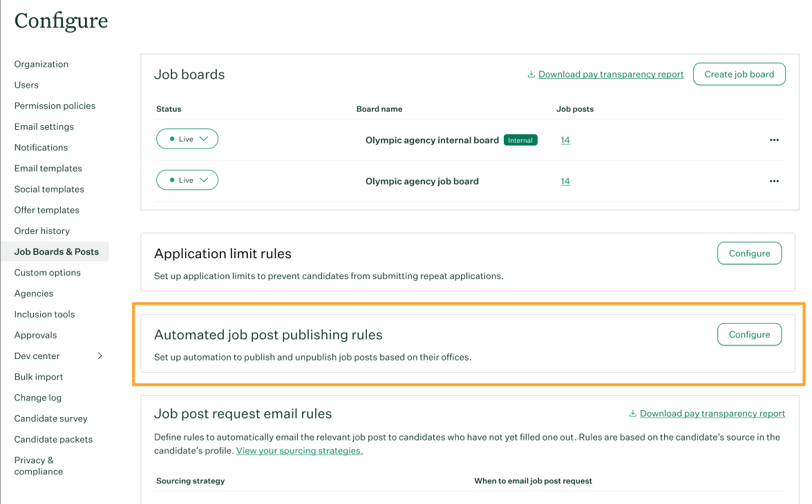The width and height of the screenshot is (812, 504).
Task: Click Automated job post publishing rules heading
Action: (268, 335)
